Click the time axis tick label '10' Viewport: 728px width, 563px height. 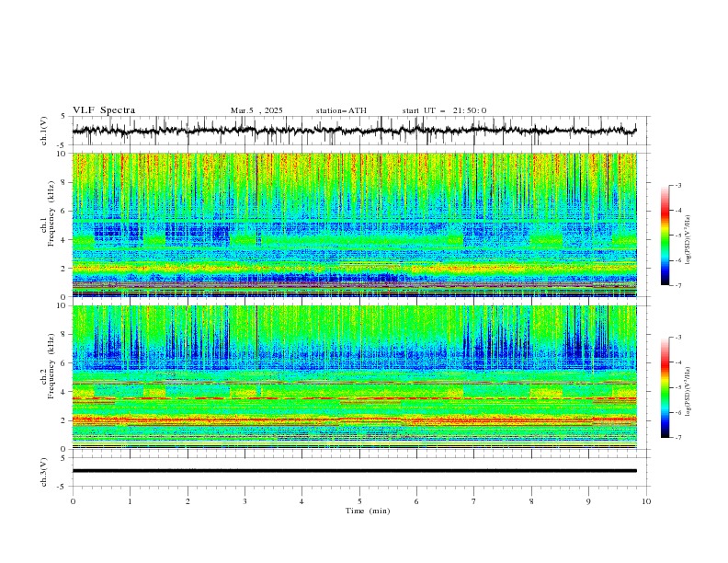pos(646,501)
